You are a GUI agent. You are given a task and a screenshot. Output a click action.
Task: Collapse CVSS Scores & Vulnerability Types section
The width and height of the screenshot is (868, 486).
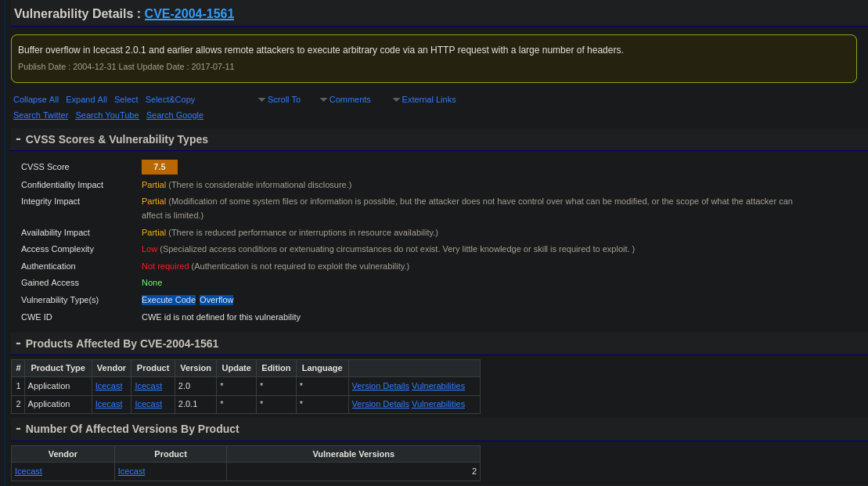(x=18, y=139)
